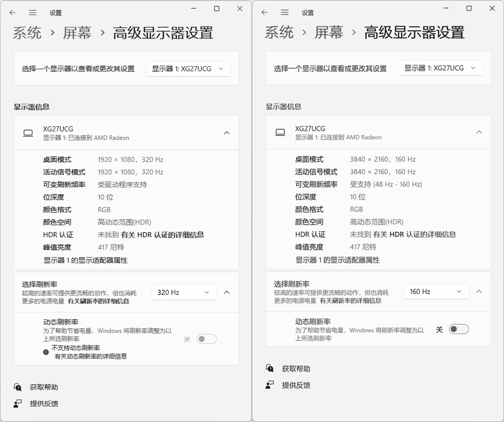Open HDR 认证 details link in left window

point(163,235)
